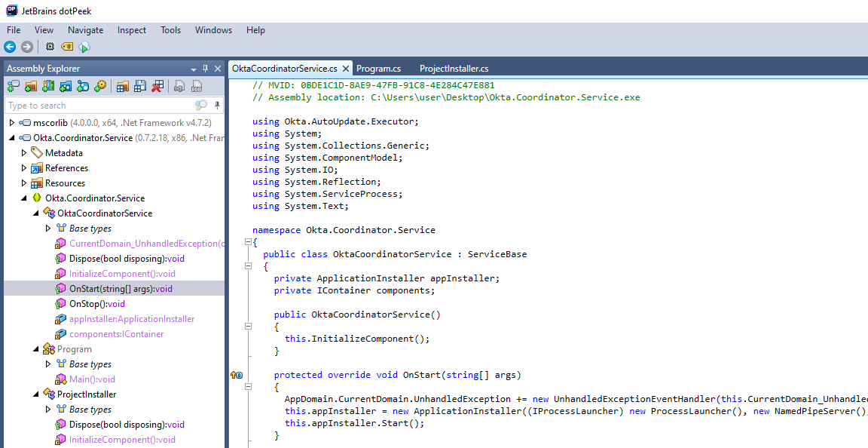Click the greyed PDB generate icon

pyautogui.click(x=197, y=86)
